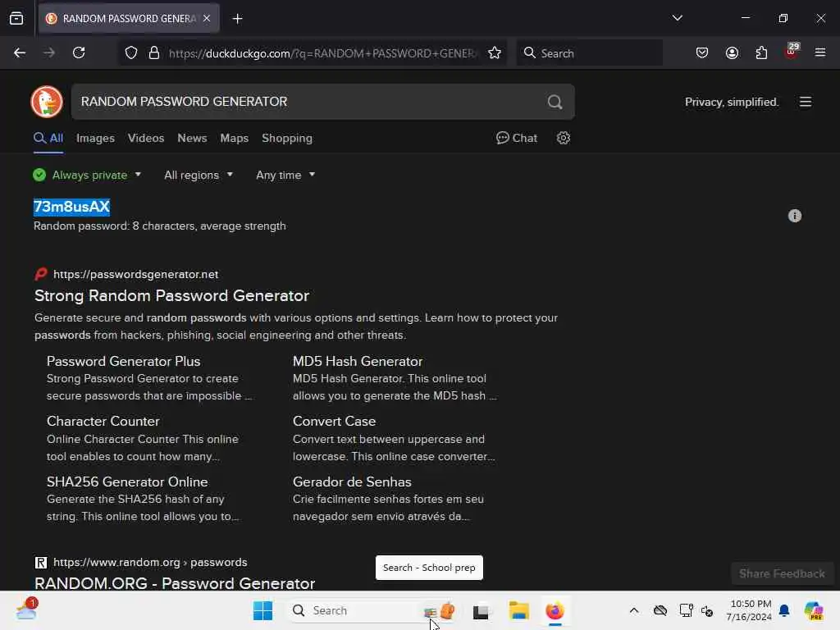Switch to the News tab
Image resolution: width=840 pixels, height=630 pixels.
[x=192, y=138]
